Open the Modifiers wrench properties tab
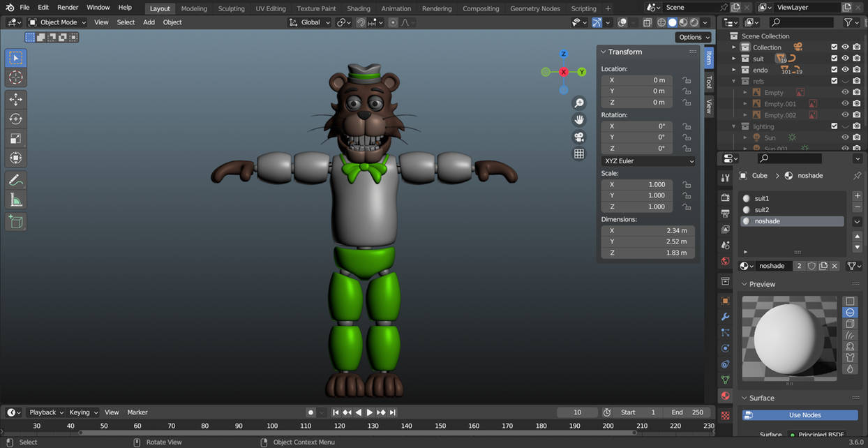Screen dimensions: 868x448 (x=726, y=317)
